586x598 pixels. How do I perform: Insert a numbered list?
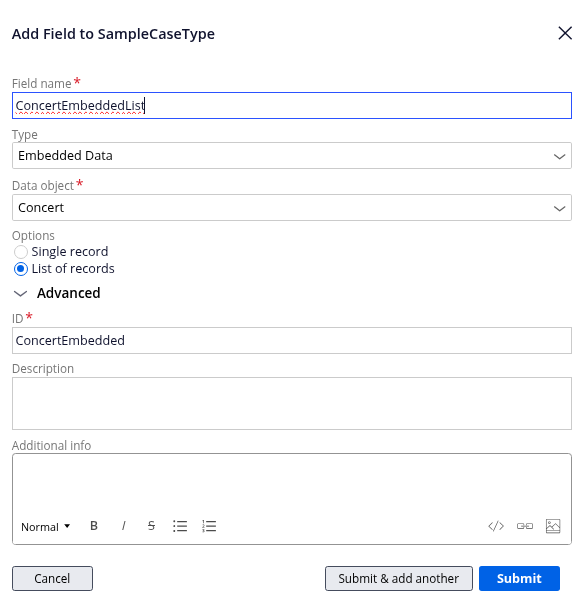tap(209, 526)
